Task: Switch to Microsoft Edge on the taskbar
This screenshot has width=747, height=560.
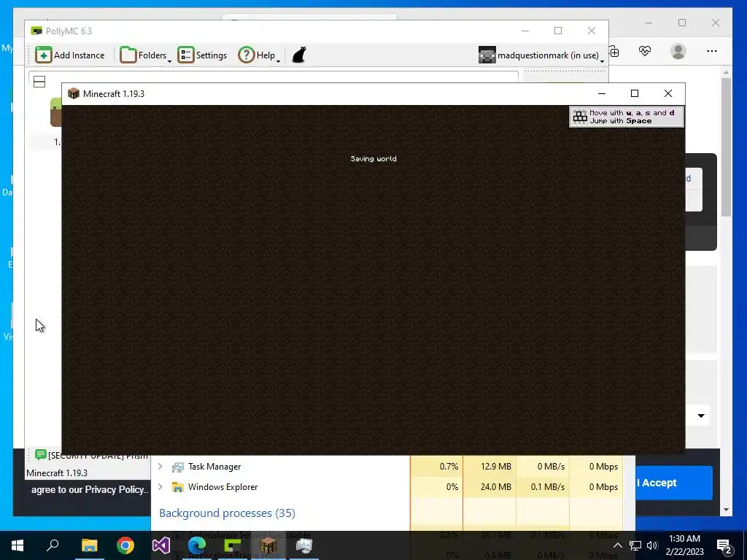Action: (197, 545)
